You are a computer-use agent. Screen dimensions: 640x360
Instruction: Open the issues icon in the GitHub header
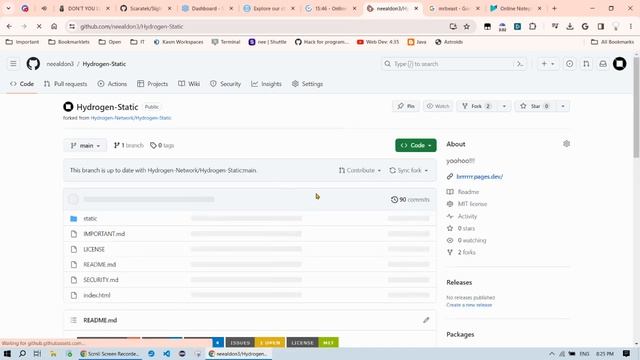click(x=569, y=64)
